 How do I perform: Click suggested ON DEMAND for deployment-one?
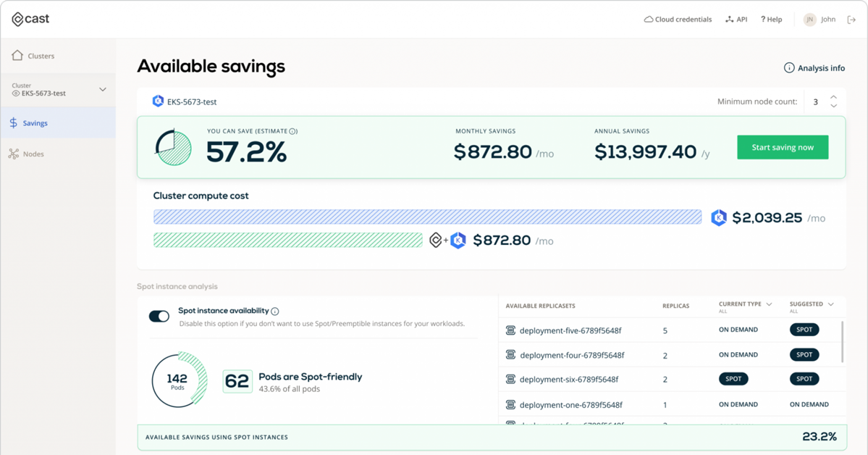point(809,404)
